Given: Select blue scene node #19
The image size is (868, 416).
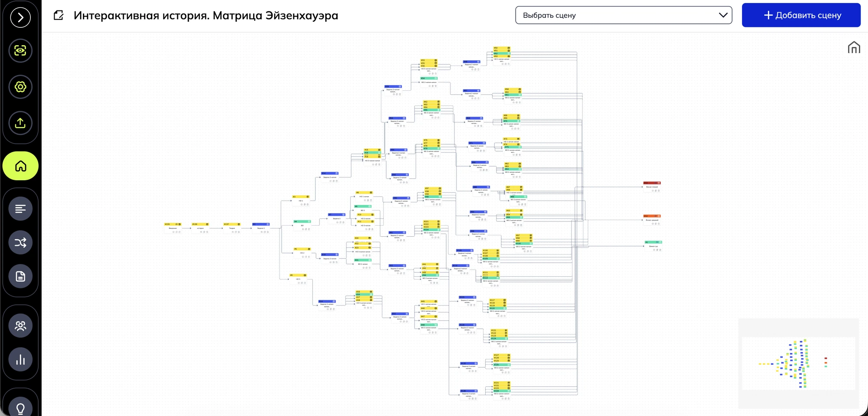Looking at the screenshot, I should [330, 258].
